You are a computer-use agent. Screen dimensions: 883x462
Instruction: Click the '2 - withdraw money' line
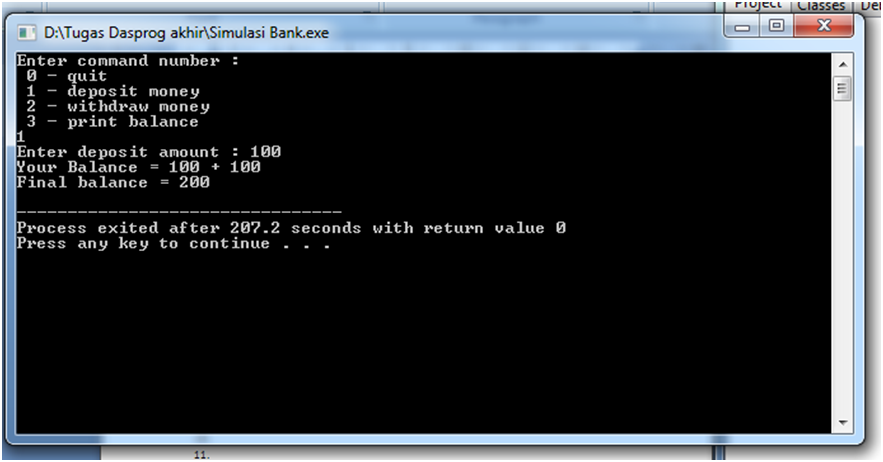point(118,106)
